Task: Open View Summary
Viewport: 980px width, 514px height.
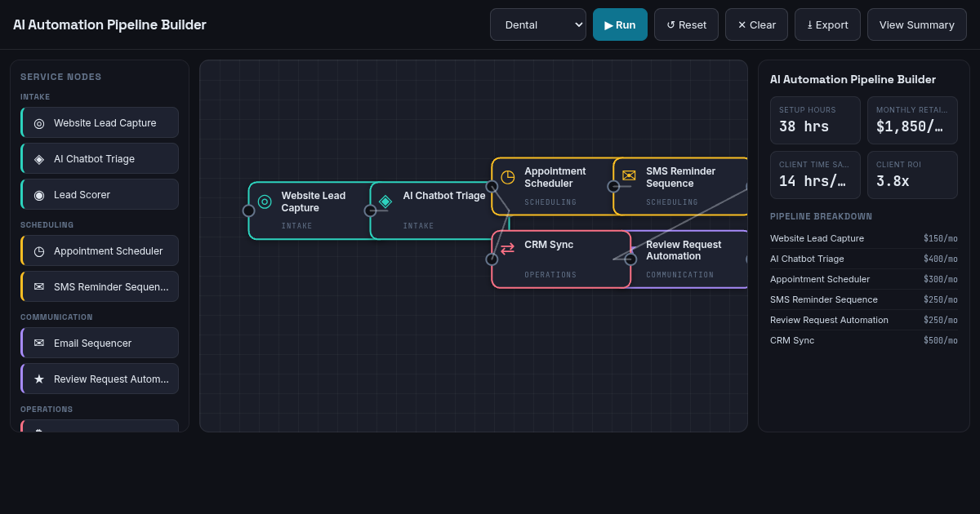Action: (x=917, y=24)
